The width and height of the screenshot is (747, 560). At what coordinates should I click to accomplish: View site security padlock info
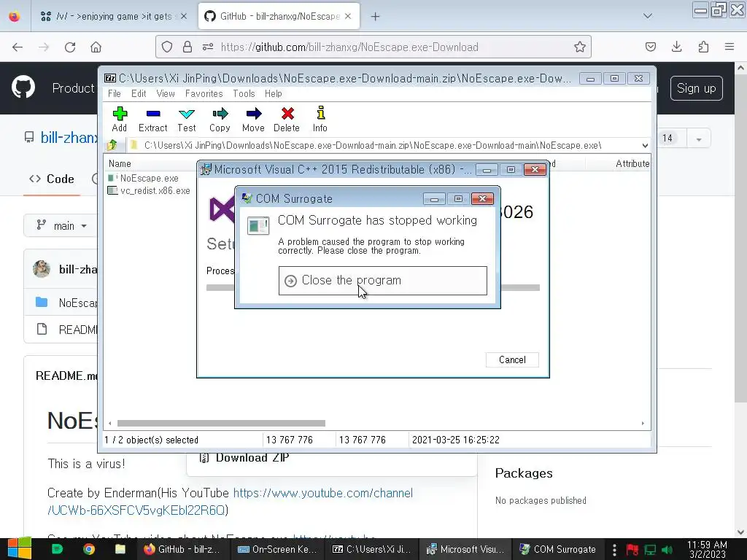pos(187,47)
